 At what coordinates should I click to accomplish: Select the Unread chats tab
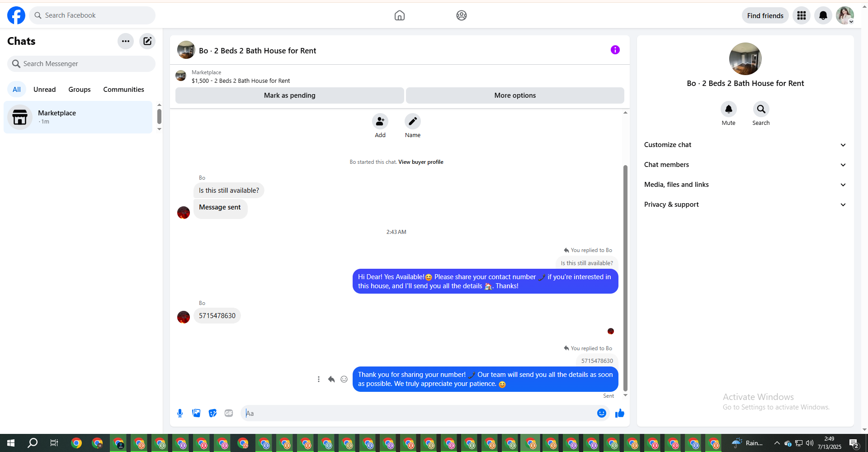(45, 90)
